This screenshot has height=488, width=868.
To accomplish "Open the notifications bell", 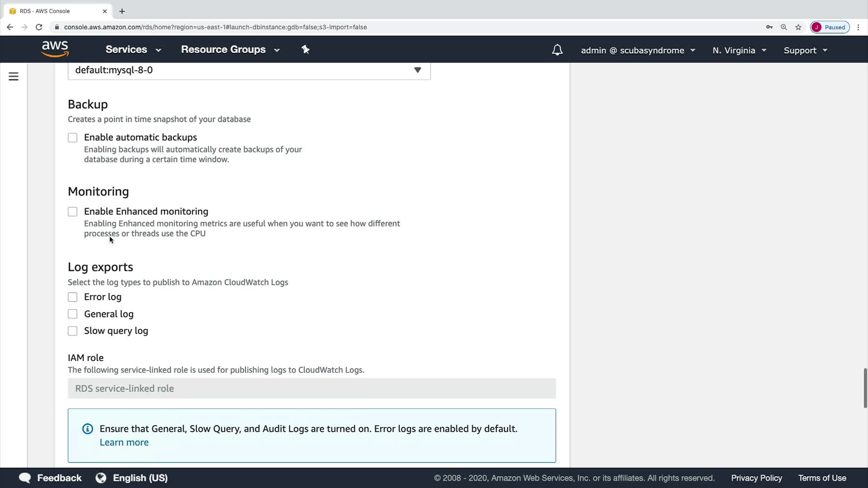I will click(557, 50).
